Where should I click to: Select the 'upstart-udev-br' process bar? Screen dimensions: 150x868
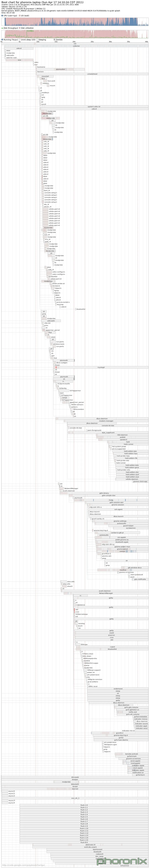pyautogui.click(x=94, y=107)
